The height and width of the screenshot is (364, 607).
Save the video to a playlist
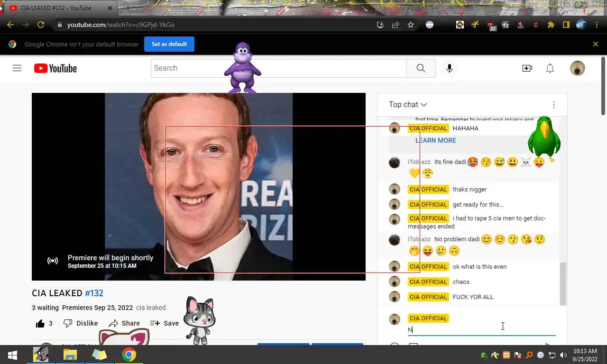click(x=165, y=323)
